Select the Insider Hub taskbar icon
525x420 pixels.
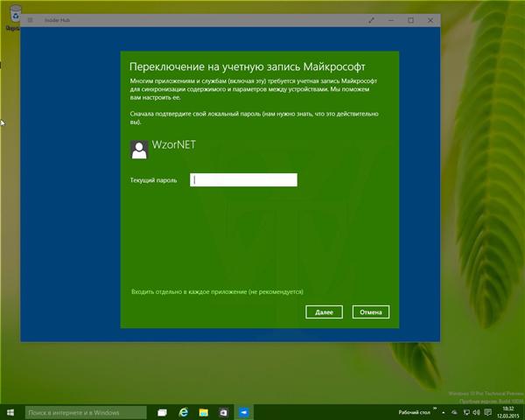click(243, 411)
